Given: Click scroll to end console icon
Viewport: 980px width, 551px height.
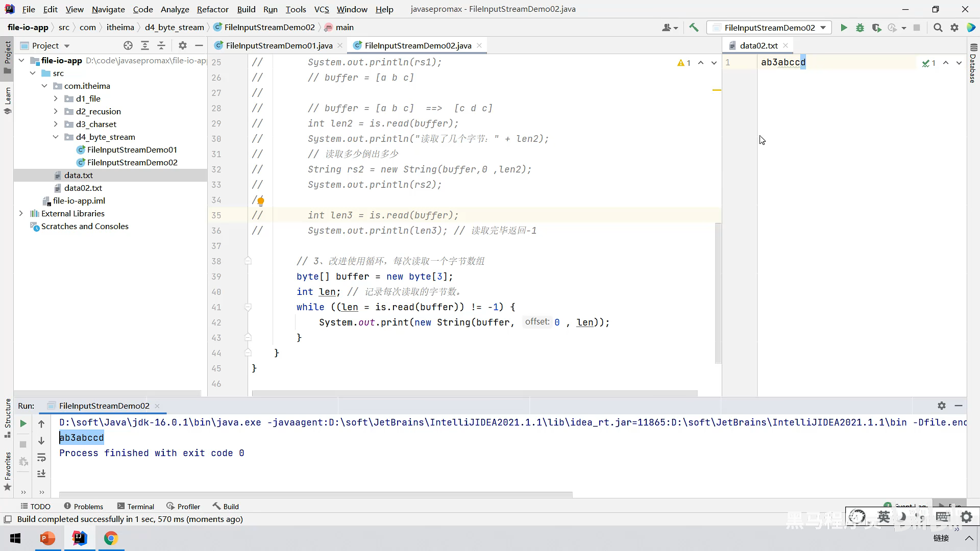Looking at the screenshot, I should coord(41,474).
